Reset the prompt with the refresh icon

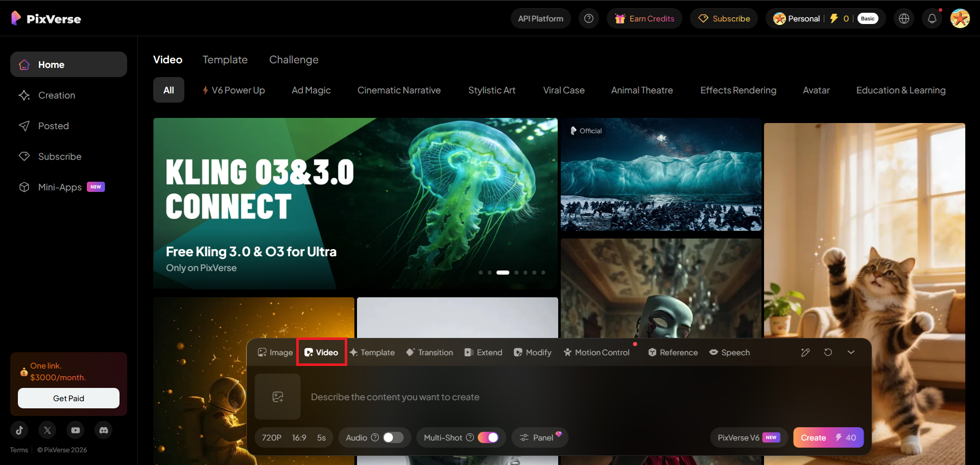tap(828, 352)
